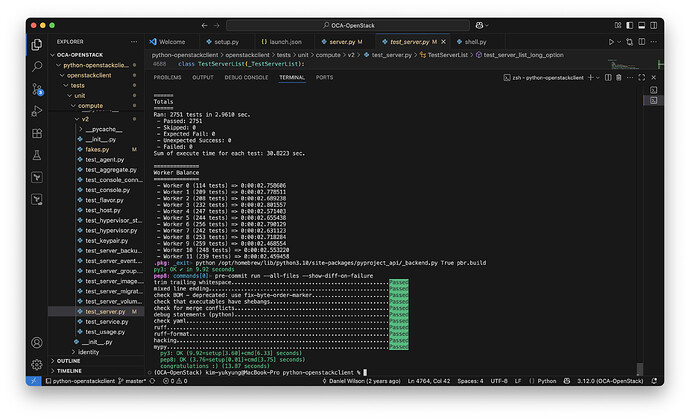Select the first terminal in the terminal list

coord(653,90)
